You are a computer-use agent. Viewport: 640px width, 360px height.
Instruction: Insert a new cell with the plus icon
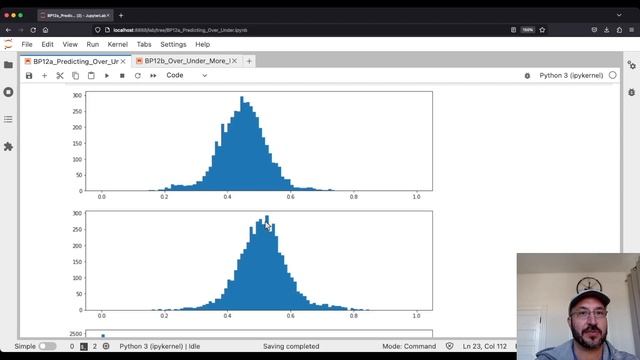(44, 76)
